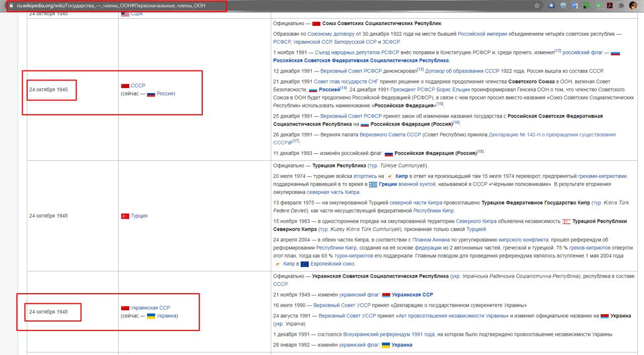
Task: Follow the Российской империи link
Action: (482, 34)
